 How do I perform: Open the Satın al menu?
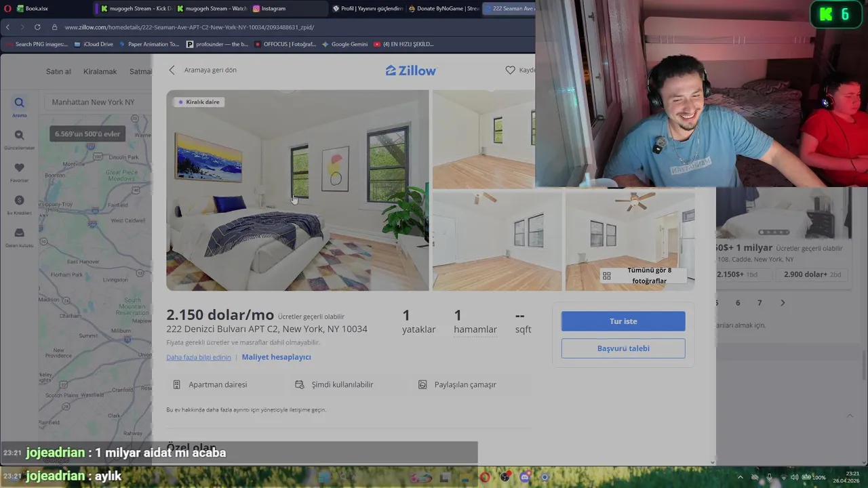point(58,71)
